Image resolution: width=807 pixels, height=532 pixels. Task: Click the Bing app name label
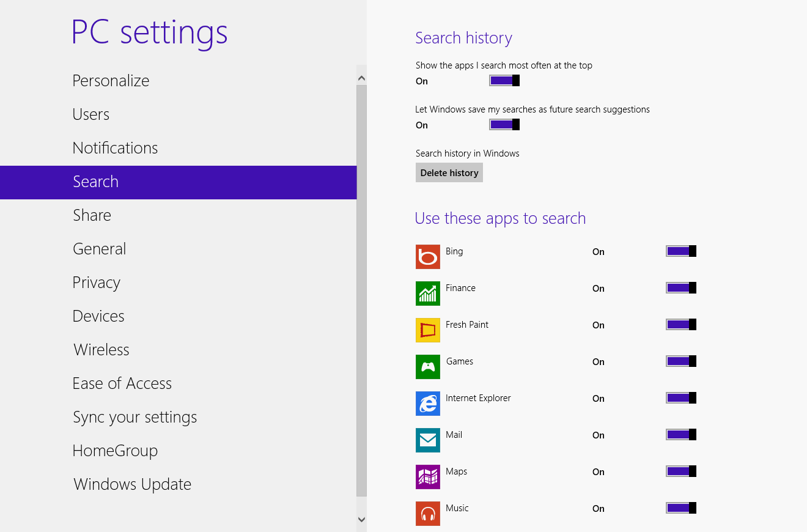(x=454, y=251)
